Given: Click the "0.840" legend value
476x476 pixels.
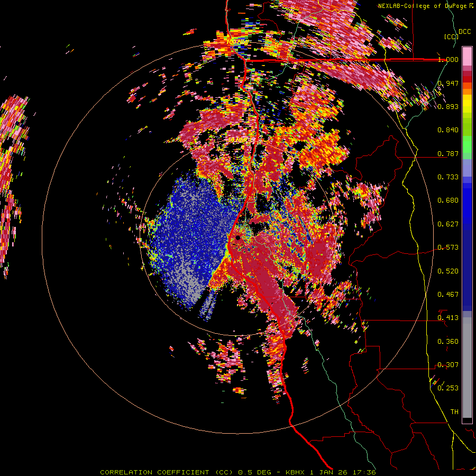Looking at the screenshot, I should [x=448, y=130].
